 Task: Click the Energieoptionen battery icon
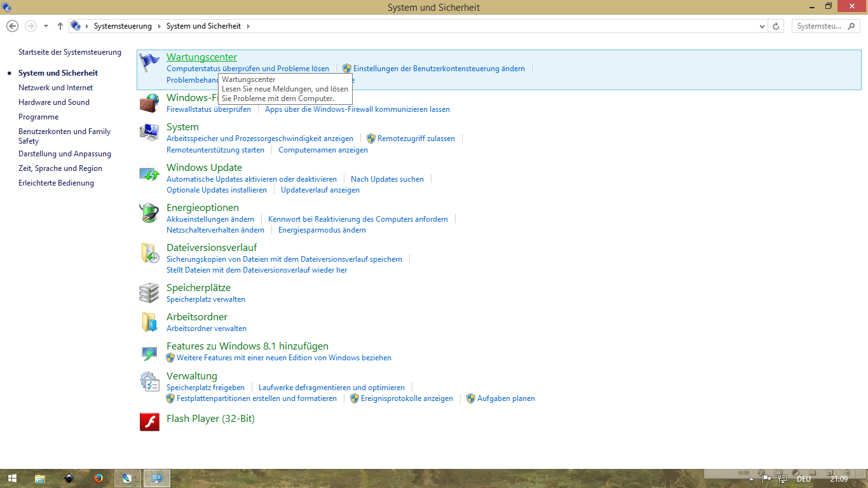(149, 213)
